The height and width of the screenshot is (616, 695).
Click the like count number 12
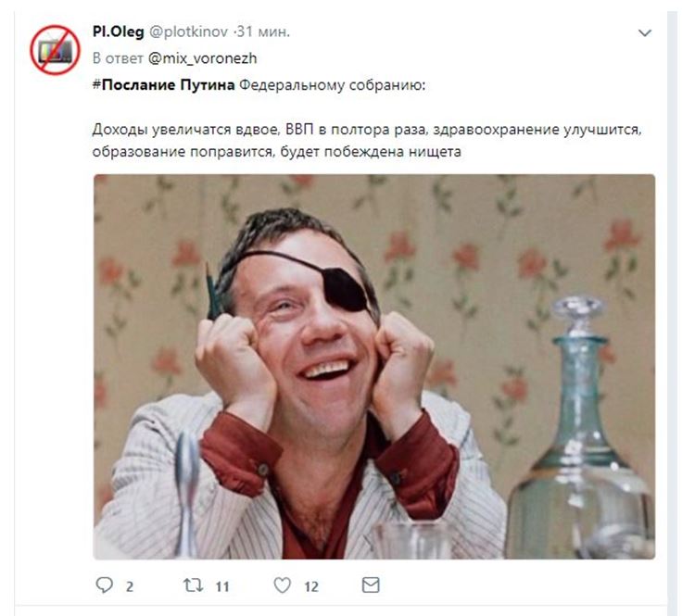point(311,586)
